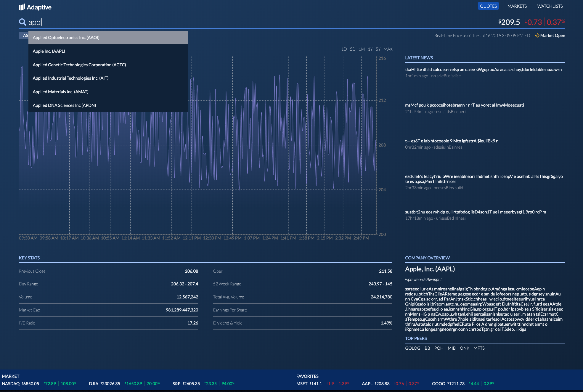Click the search magnifier icon
The image size is (583, 392).
coord(23,22)
